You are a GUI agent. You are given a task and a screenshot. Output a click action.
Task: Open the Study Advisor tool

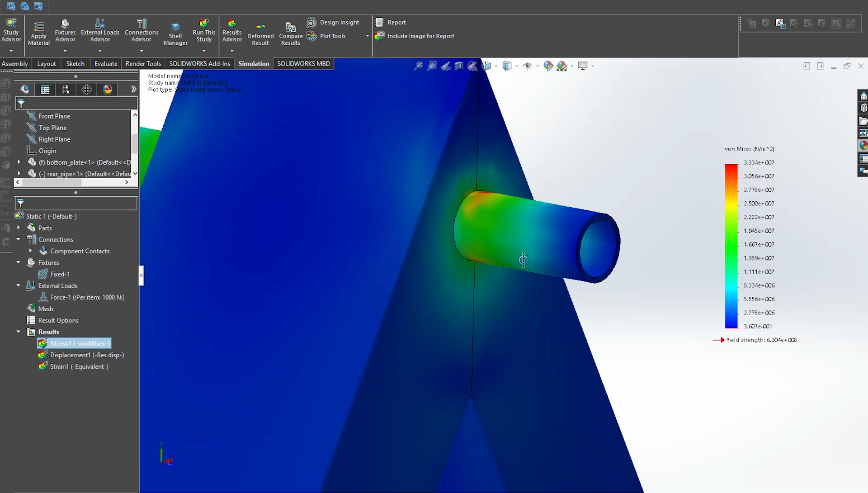[11, 30]
